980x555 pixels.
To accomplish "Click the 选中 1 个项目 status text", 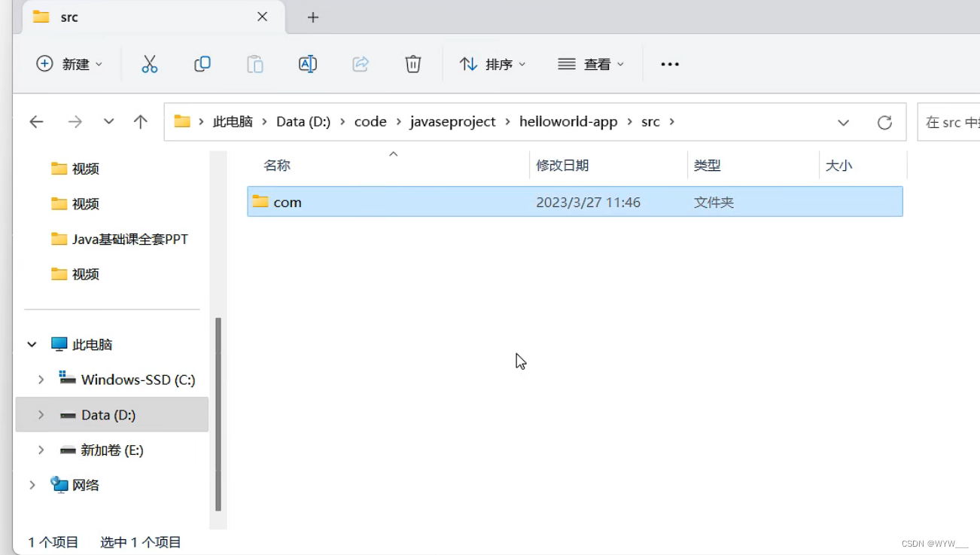I will (141, 542).
